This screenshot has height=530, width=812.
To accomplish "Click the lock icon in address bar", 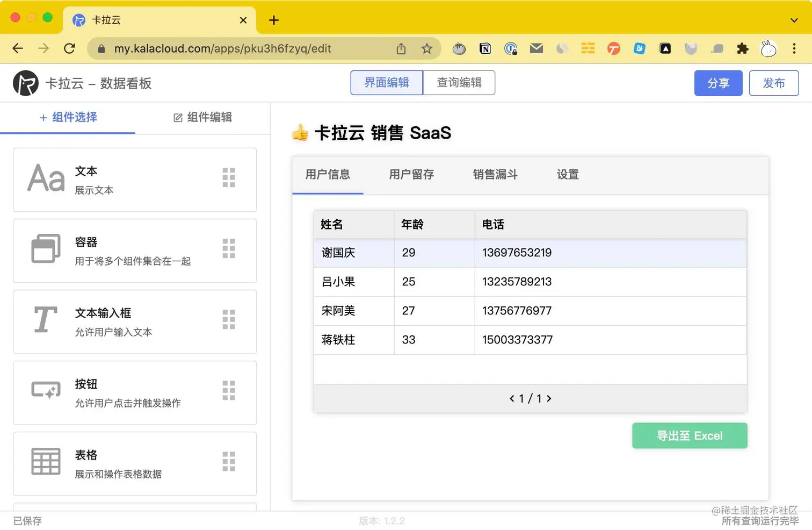I will coord(101,49).
